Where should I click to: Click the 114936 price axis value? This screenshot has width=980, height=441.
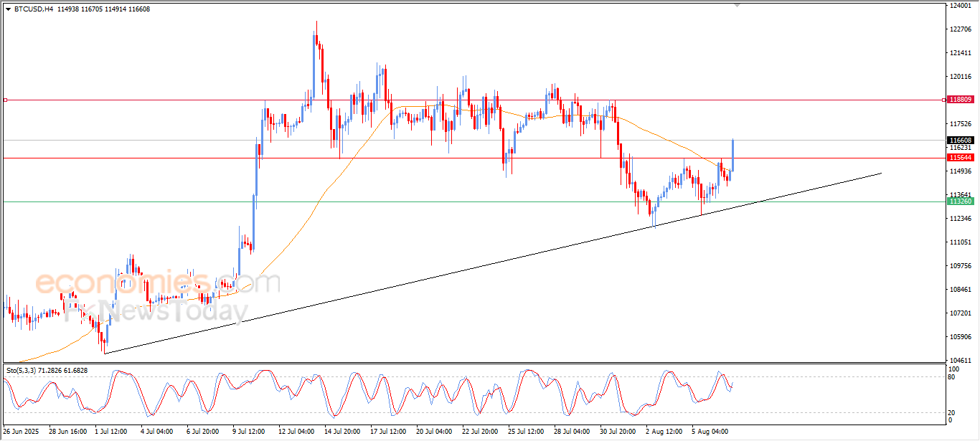[x=961, y=171]
